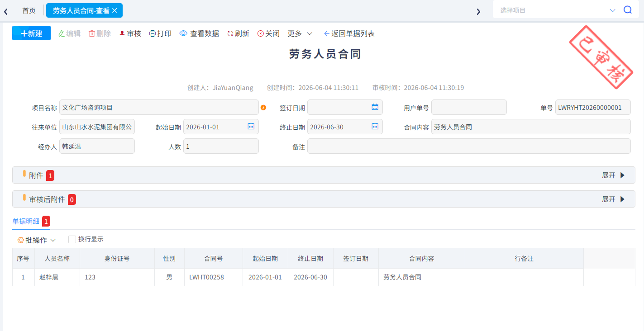The height and width of the screenshot is (331, 644).
Task: Open the 起始日期 calendar picker
Action: point(251,127)
